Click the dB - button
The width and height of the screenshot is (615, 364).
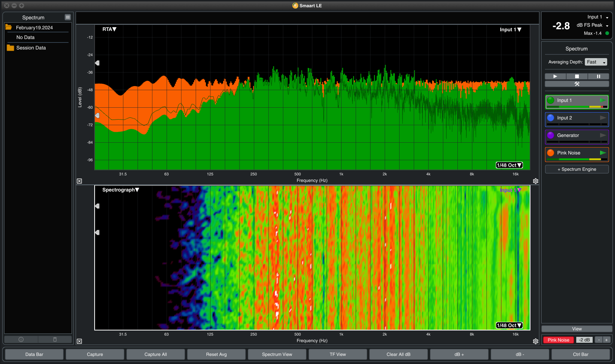[x=520, y=354]
